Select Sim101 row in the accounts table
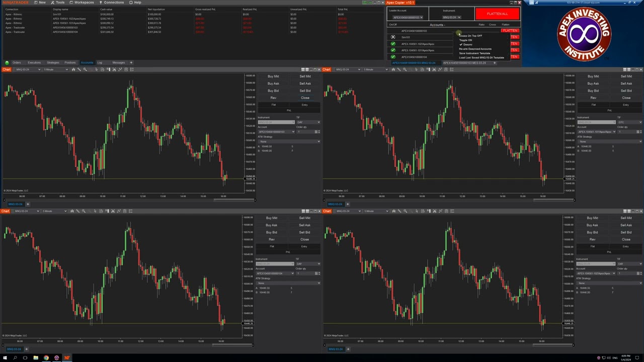 tap(191, 15)
